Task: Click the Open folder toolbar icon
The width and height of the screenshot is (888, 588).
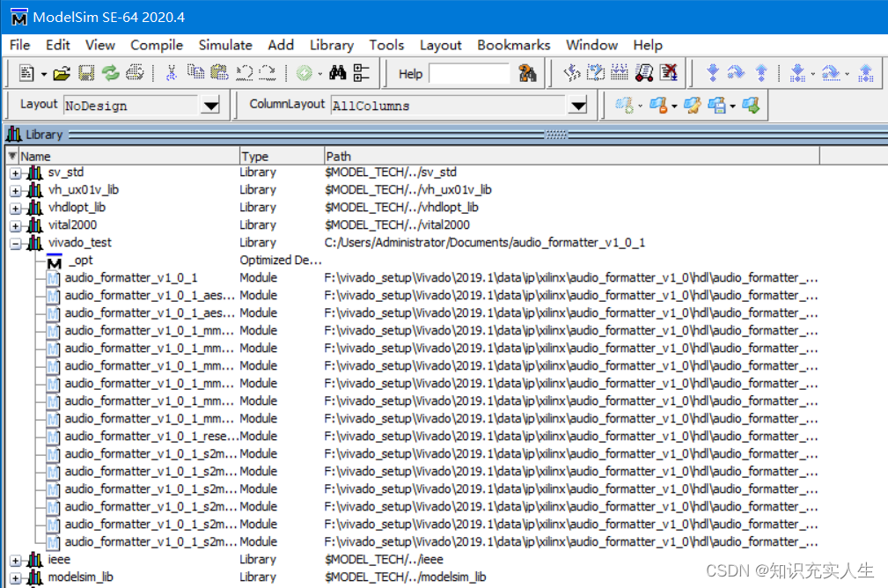Action: pos(62,73)
